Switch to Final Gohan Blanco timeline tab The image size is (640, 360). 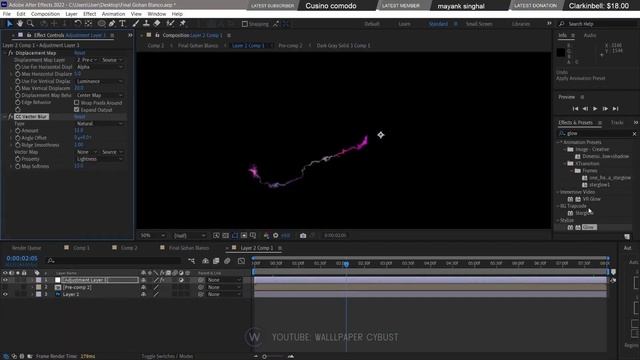pos(189,248)
